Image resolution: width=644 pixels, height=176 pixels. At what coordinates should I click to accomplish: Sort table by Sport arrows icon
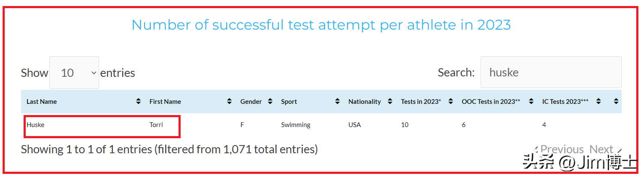(337, 102)
